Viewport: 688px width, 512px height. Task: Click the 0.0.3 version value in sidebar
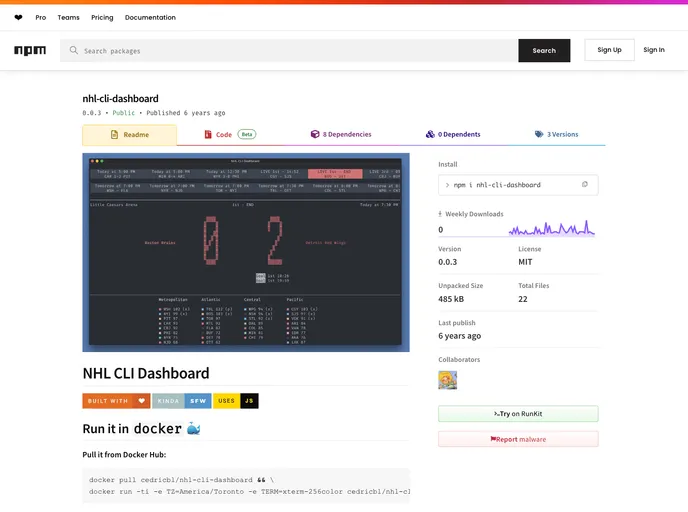tap(448, 262)
